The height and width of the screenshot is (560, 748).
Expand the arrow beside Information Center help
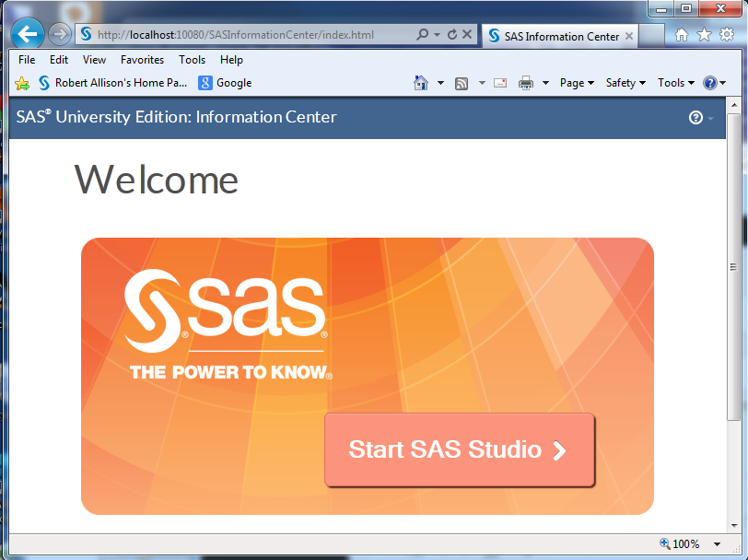(x=711, y=118)
